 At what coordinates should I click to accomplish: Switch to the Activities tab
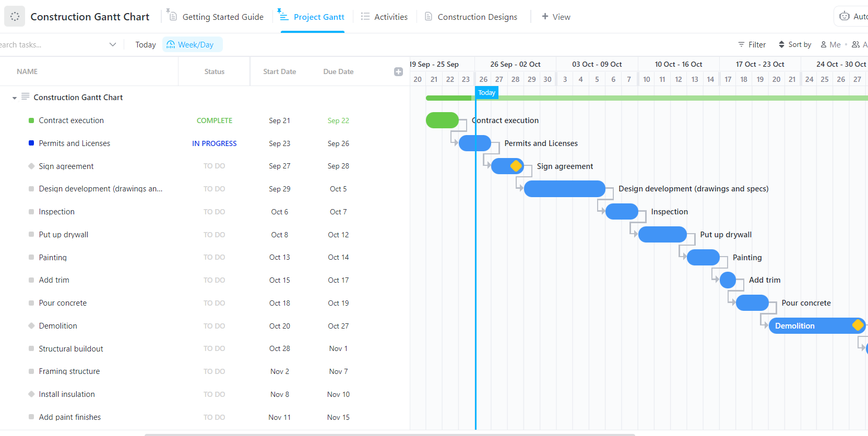point(384,17)
